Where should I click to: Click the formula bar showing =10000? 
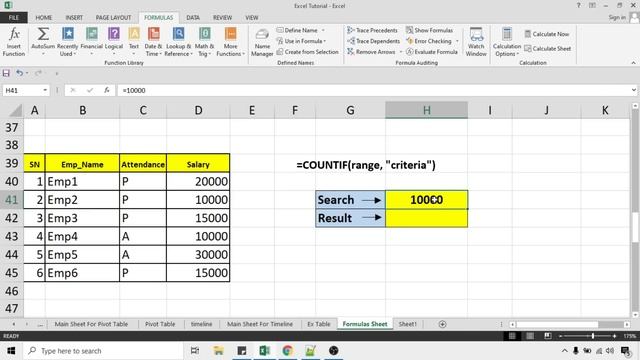click(x=373, y=90)
